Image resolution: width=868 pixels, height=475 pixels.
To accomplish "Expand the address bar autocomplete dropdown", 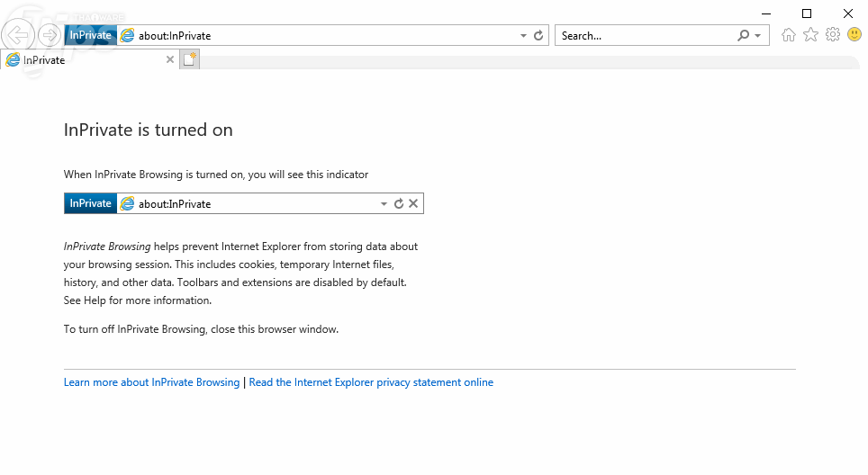I will [524, 36].
